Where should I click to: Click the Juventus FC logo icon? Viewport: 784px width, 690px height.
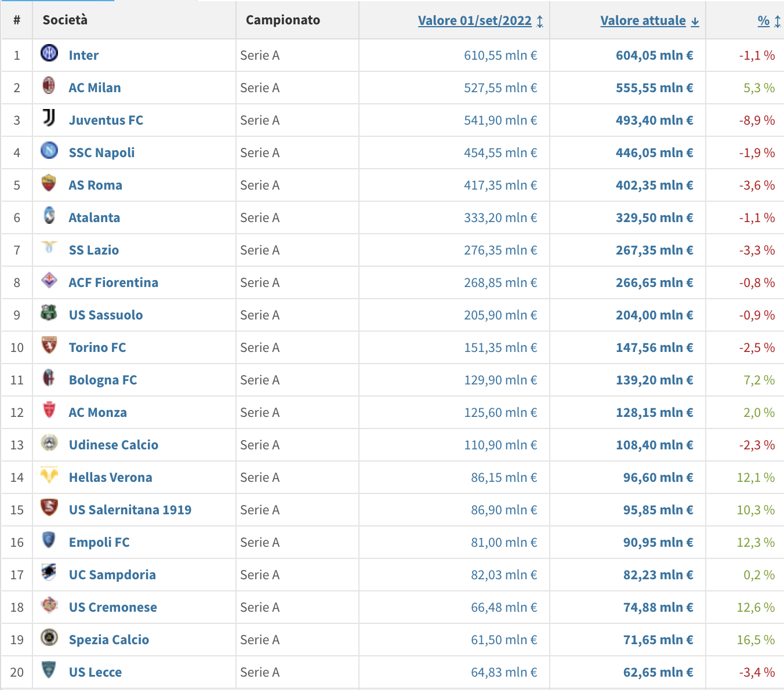coord(49,118)
